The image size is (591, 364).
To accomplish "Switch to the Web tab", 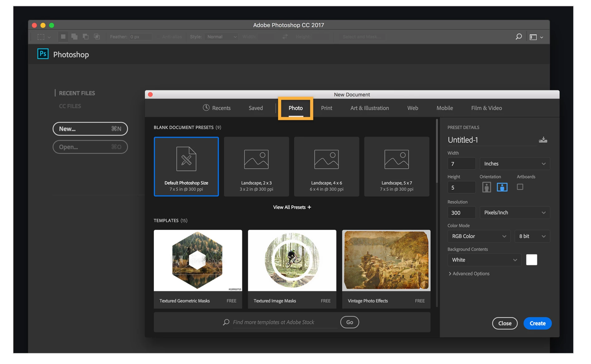I will click(x=413, y=108).
